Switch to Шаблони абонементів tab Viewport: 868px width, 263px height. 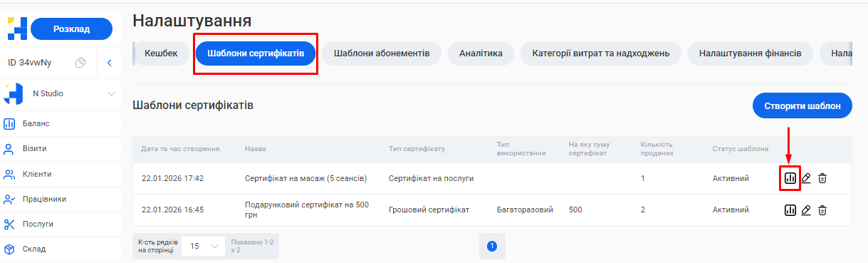tap(382, 53)
